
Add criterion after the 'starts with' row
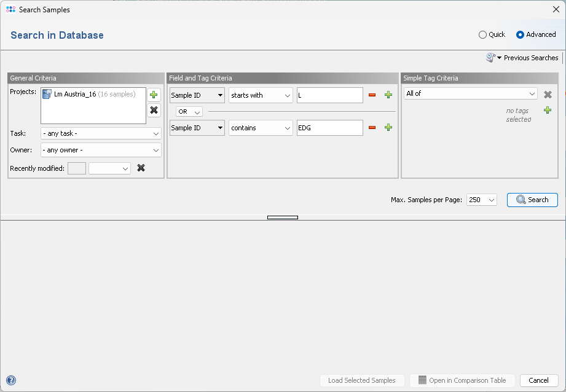coord(388,95)
